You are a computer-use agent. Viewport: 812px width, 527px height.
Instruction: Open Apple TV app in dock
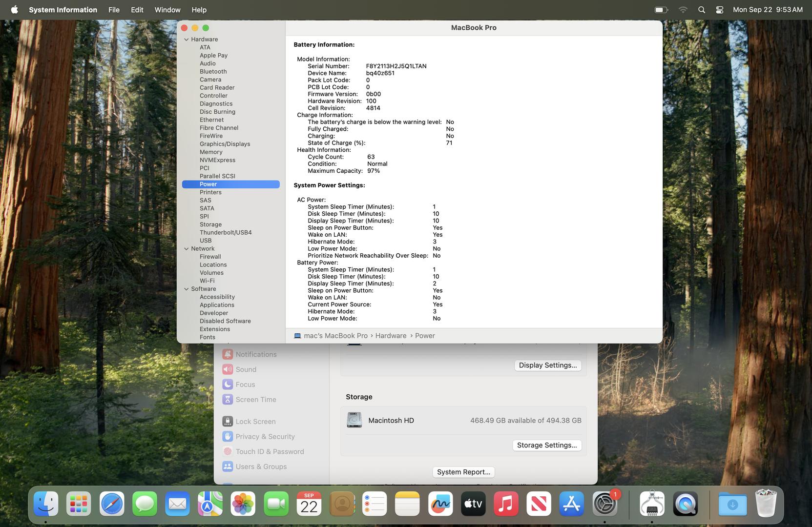click(x=473, y=504)
